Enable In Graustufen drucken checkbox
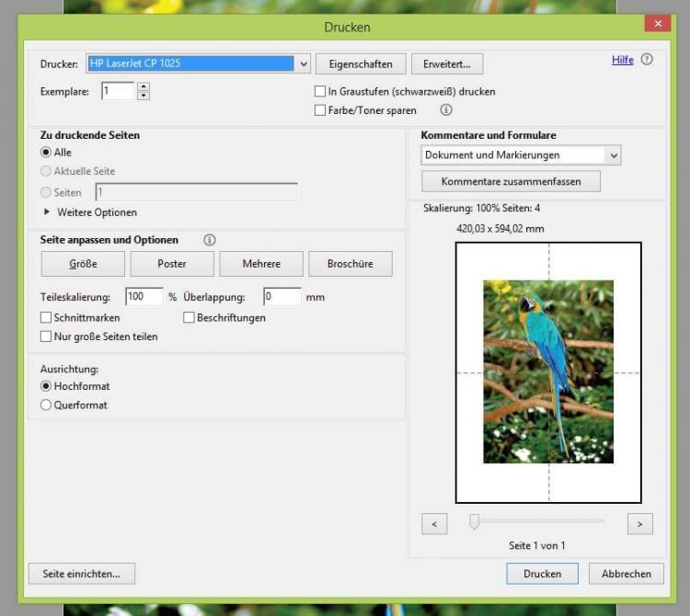This screenshot has height=616, width=690. (x=320, y=92)
